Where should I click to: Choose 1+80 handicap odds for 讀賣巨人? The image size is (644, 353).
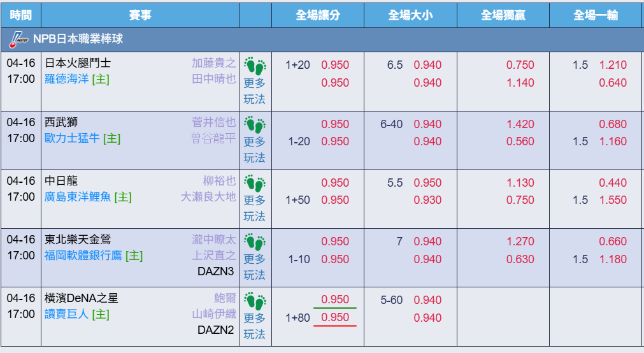pos(335,317)
